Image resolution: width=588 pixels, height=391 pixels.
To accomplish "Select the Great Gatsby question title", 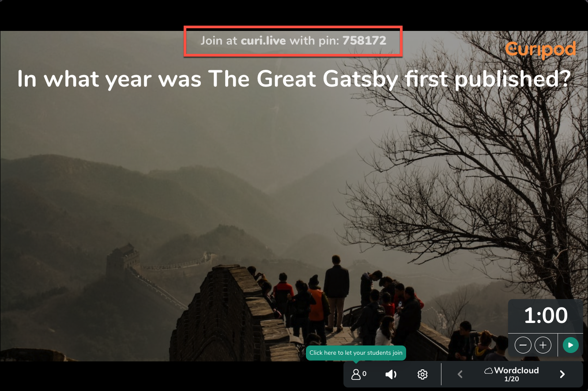I will (294, 80).
